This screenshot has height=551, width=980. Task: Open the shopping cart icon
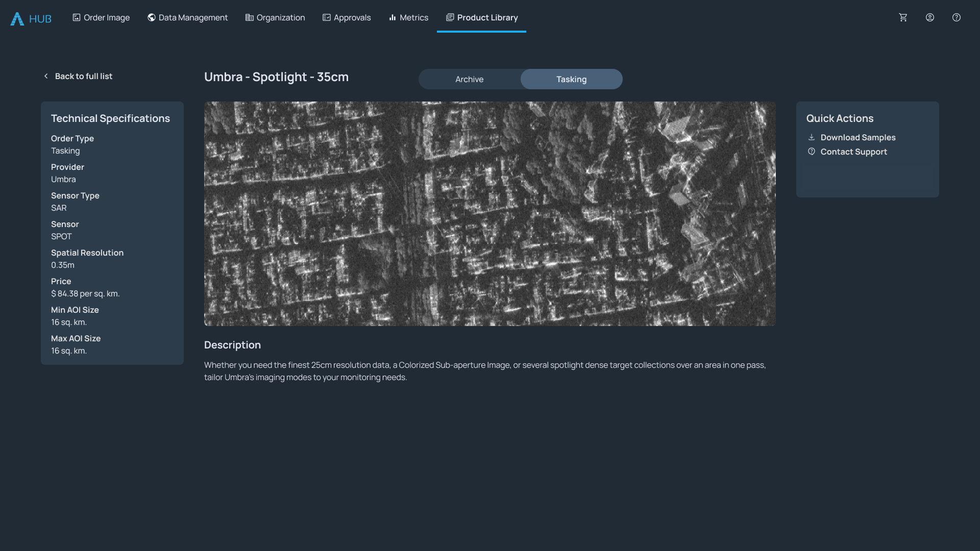click(x=903, y=17)
